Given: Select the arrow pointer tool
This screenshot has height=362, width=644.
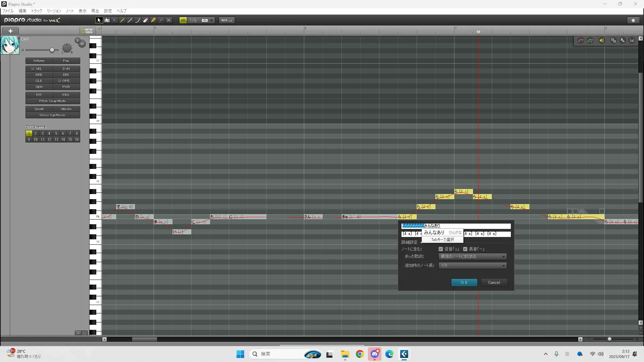Looking at the screenshot, I should [x=99, y=20].
